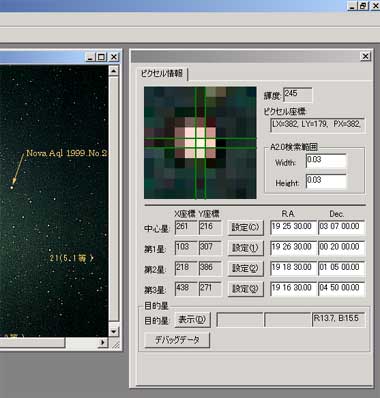Minimize the star image window
The height and width of the screenshot is (398, 380).
(90, 57)
